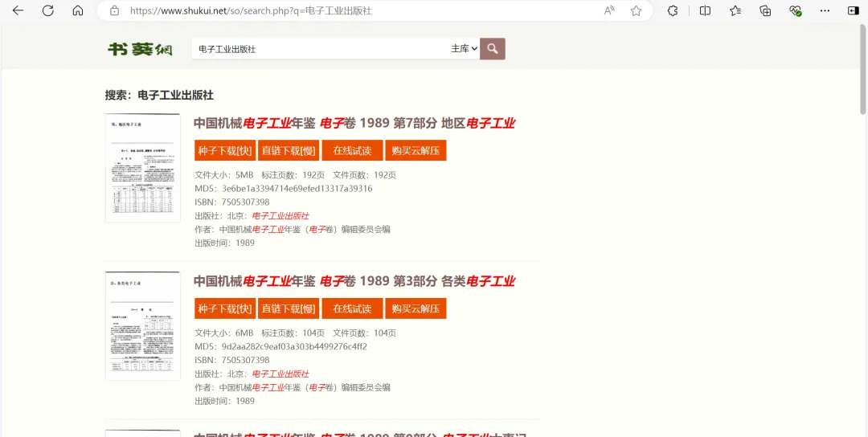Click the 文件大小：5MB text
The height and width of the screenshot is (437, 868).
click(223, 175)
